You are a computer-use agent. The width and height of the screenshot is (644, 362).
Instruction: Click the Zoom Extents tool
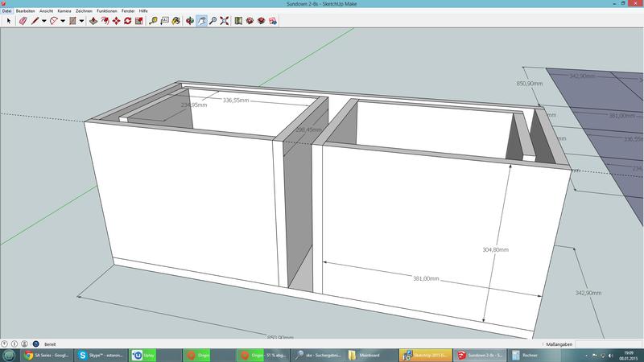pyautogui.click(x=225, y=21)
